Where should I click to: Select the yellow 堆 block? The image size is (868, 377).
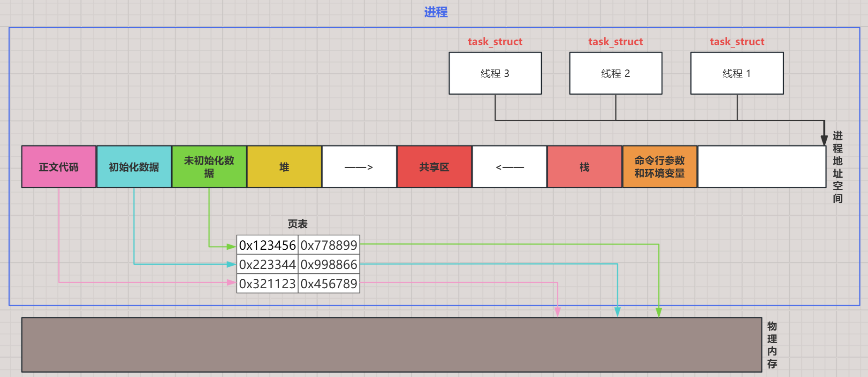[x=284, y=167]
